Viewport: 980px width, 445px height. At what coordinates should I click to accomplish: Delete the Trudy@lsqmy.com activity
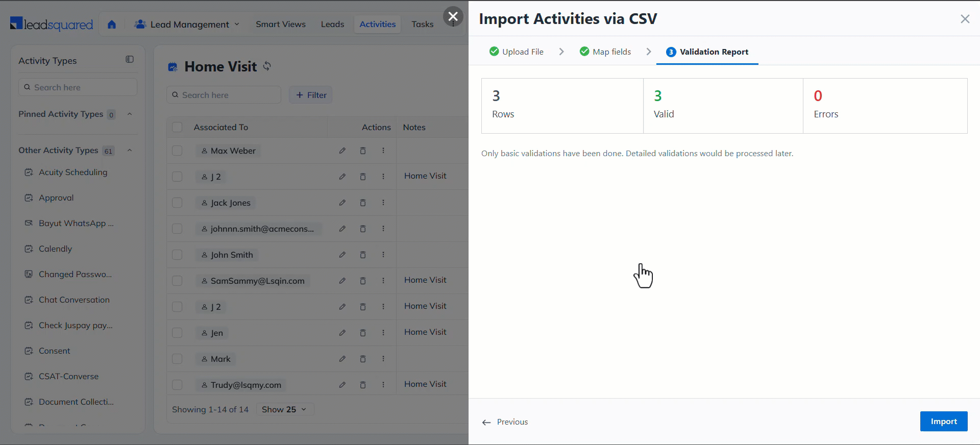[363, 385]
